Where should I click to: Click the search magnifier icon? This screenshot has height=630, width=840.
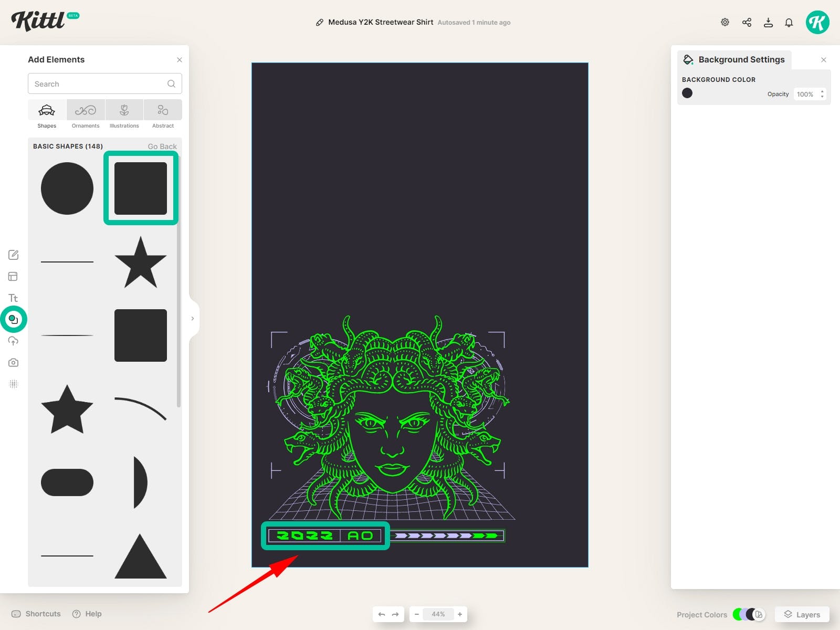click(x=171, y=83)
